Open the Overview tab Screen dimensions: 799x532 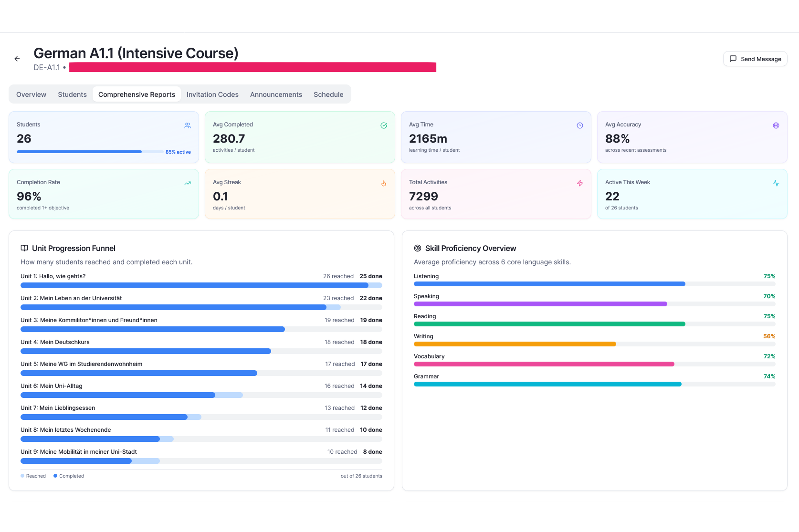(x=32, y=94)
